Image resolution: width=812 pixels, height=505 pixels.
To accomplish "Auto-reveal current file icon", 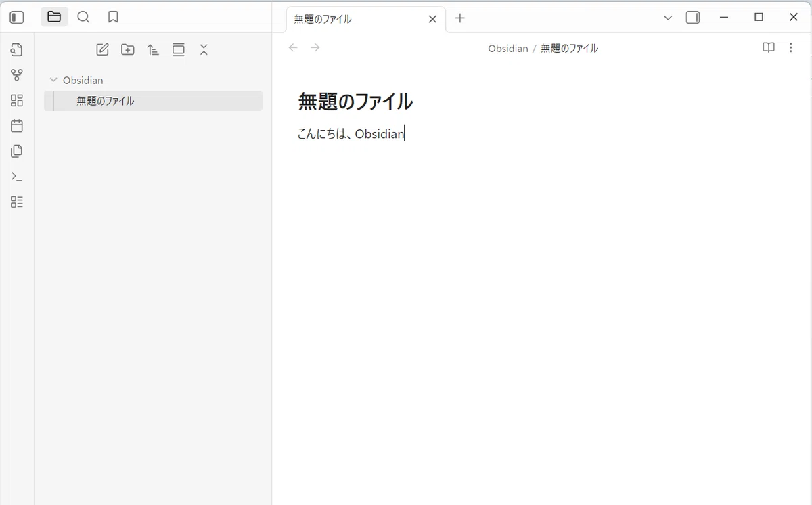I will pos(179,49).
